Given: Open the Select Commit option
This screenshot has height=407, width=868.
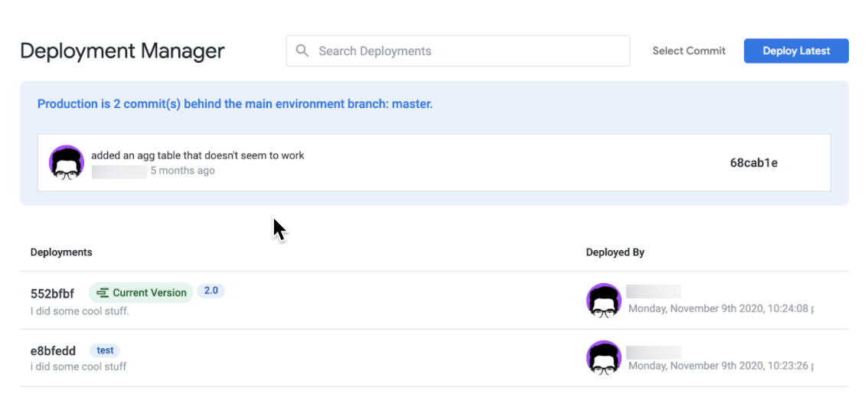Looking at the screenshot, I should (688, 51).
